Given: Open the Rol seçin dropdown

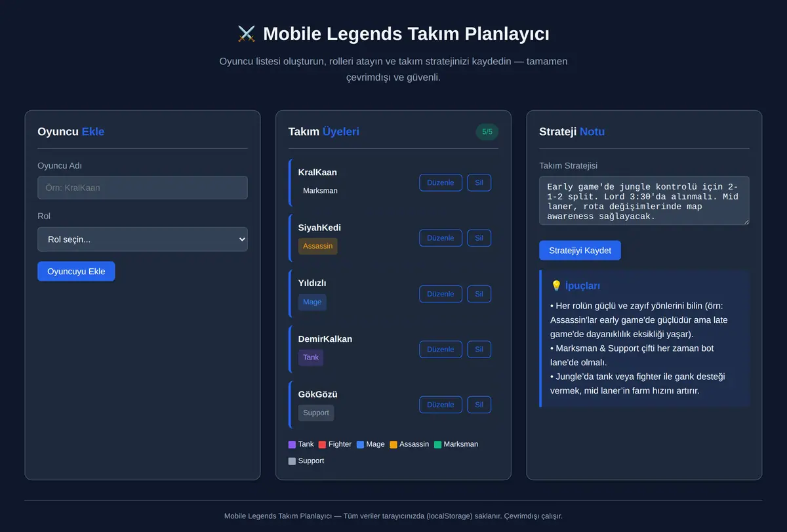Looking at the screenshot, I should [142, 239].
